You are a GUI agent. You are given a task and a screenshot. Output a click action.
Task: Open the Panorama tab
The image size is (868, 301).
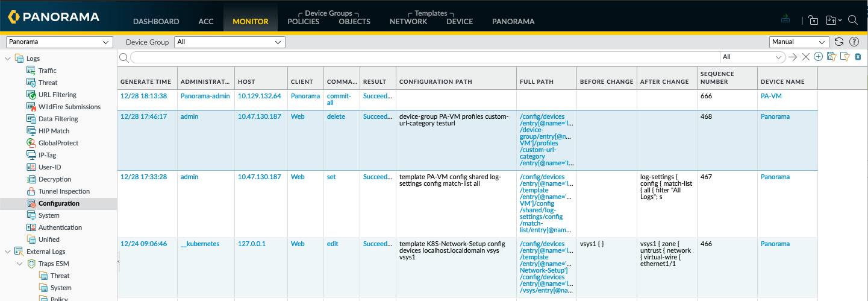(x=513, y=21)
